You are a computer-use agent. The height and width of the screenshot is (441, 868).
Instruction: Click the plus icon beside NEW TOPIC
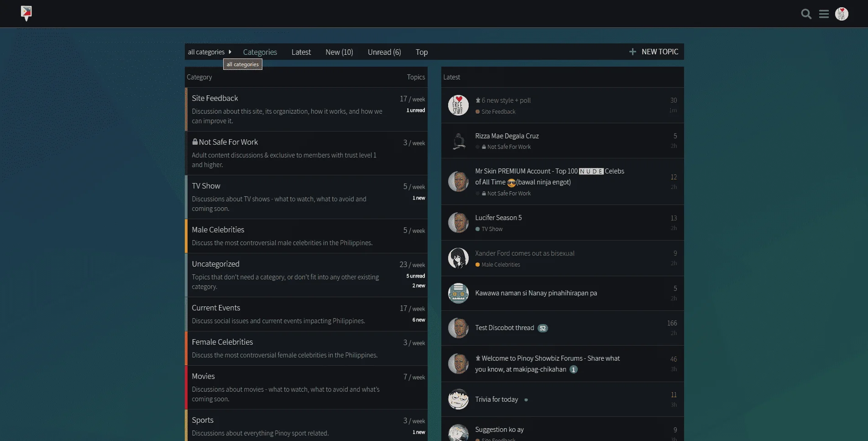coord(633,52)
